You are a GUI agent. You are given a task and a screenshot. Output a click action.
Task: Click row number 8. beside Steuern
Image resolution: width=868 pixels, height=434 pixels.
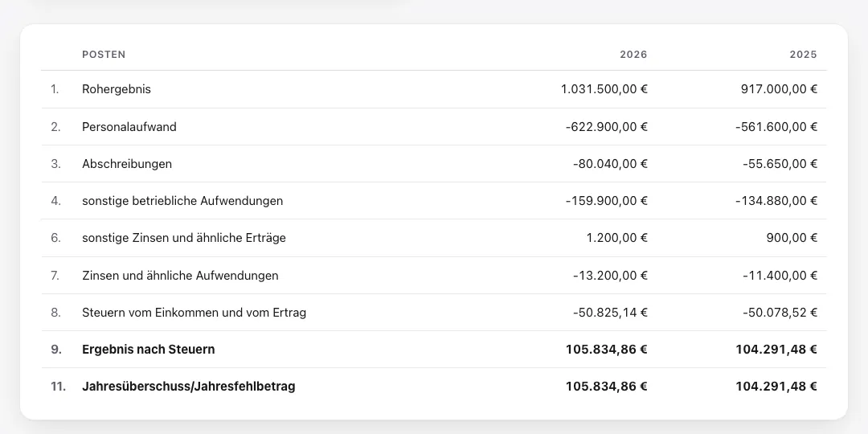[x=55, y=313]
